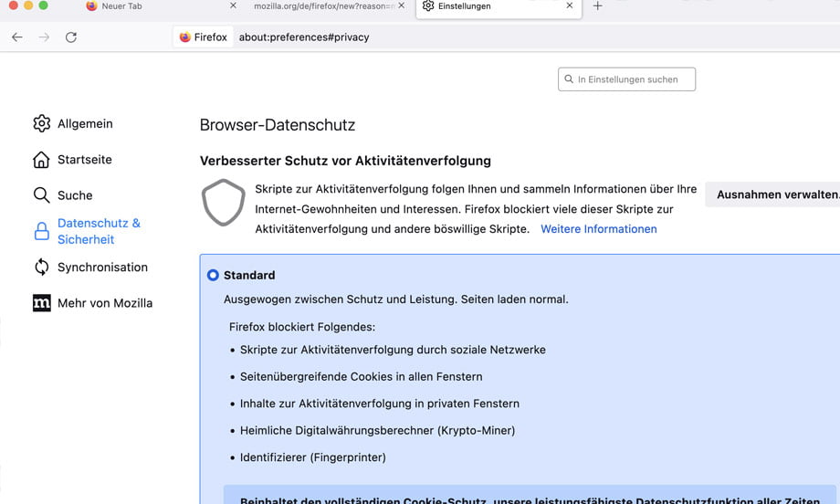Click the Mozilla logo icon in sidebar
Image resolution: width=840 pixels, height=504 pixels.
point(41,303)
